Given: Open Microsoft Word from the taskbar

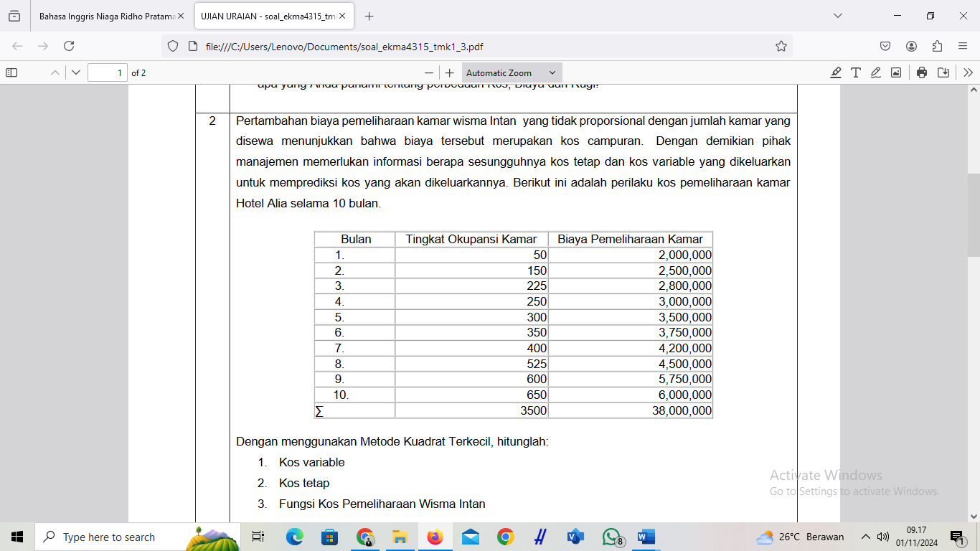Looking at the screenshot, I should (x=646, y=537).
